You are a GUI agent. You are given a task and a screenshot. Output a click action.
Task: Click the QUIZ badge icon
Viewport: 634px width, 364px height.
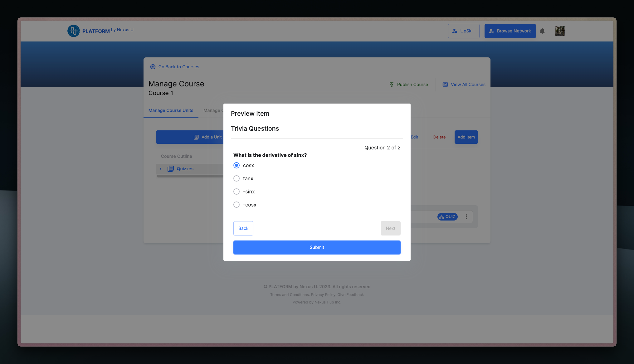tap(441, 216)
